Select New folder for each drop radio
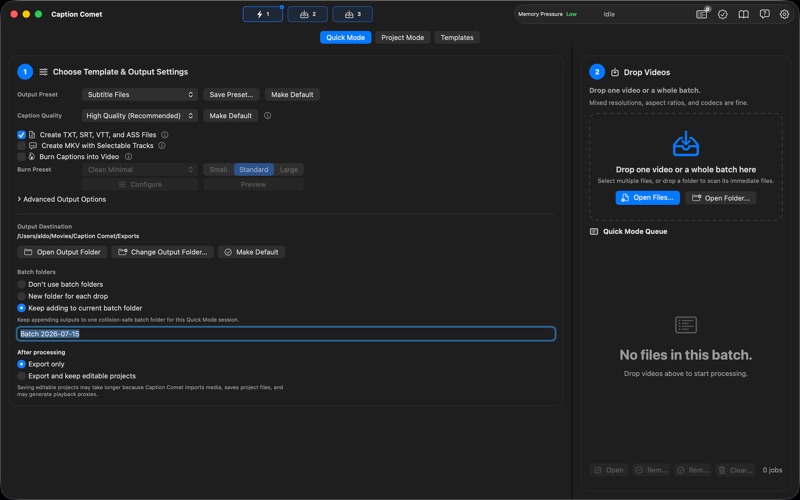Screen dimensions: 800x500 pyautogui.click(x=21, y=296)
